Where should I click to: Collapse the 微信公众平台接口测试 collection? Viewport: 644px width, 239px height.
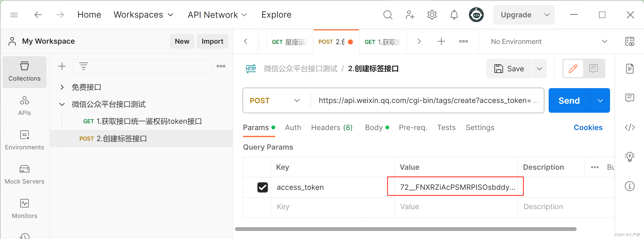pos(62,104)
